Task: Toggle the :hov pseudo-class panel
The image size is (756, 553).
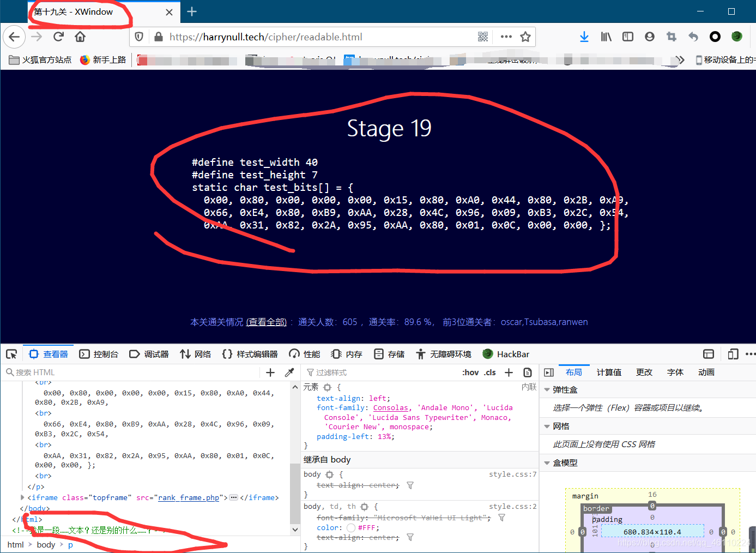Action: [470, 372]
